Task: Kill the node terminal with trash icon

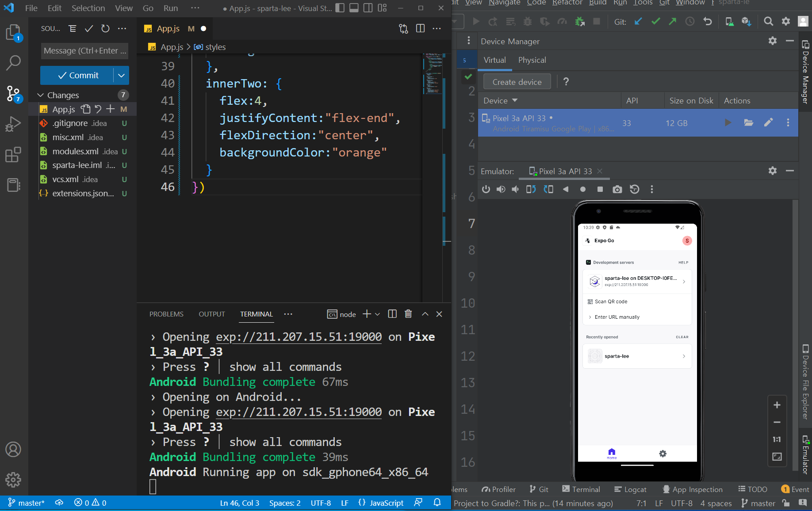Action: (x=408, y=314)
